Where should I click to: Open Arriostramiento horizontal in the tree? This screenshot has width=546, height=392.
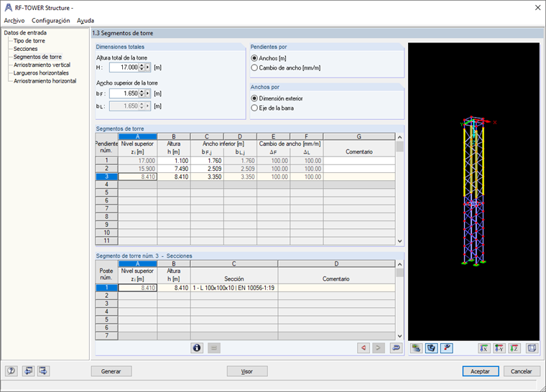pyautogui.click(x=45, y=80)
